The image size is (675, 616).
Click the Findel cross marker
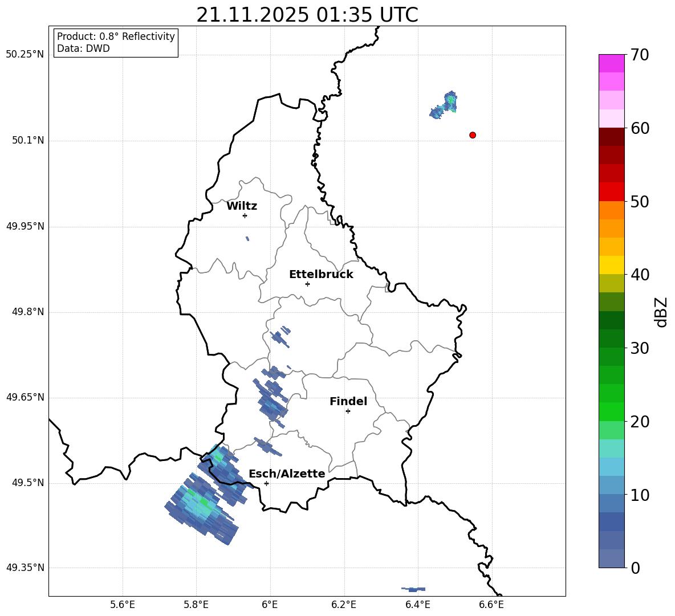[x=348, y=411]
